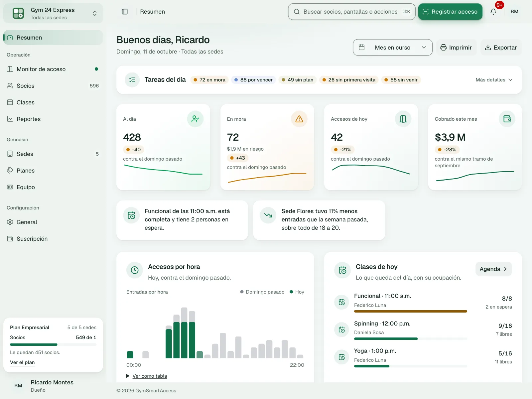
Task: Click Imprimir button
Action: pos(456,48)
